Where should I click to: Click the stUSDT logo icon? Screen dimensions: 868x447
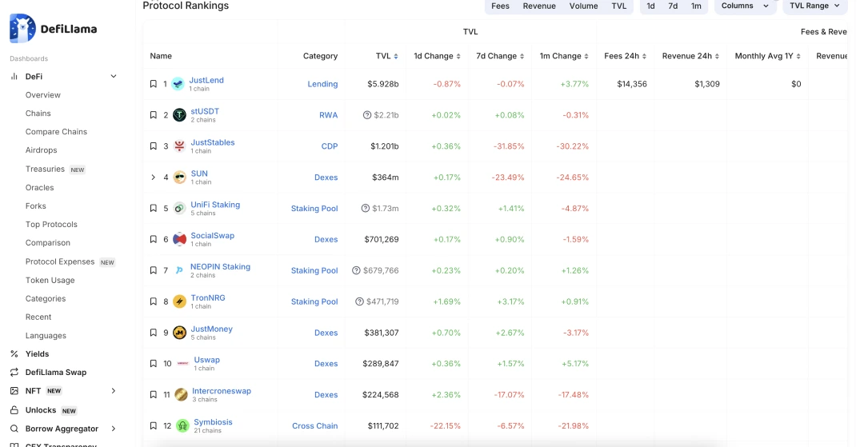[179, 115]
